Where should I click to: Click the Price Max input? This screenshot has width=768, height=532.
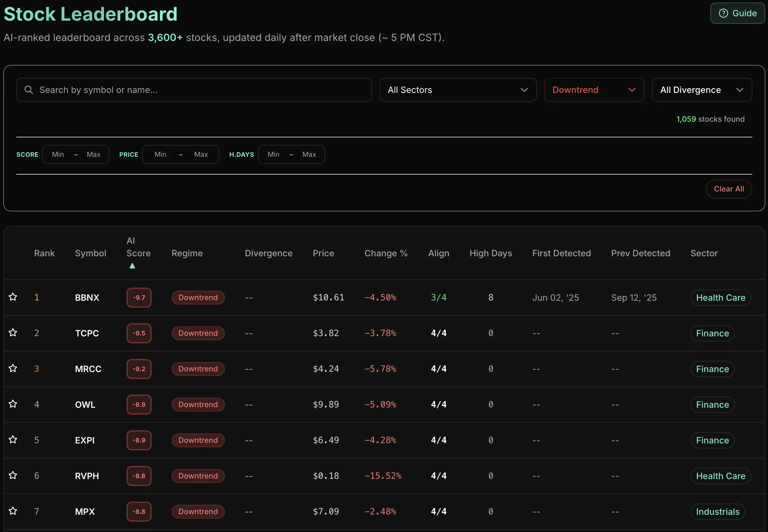(x=201, y=154)
